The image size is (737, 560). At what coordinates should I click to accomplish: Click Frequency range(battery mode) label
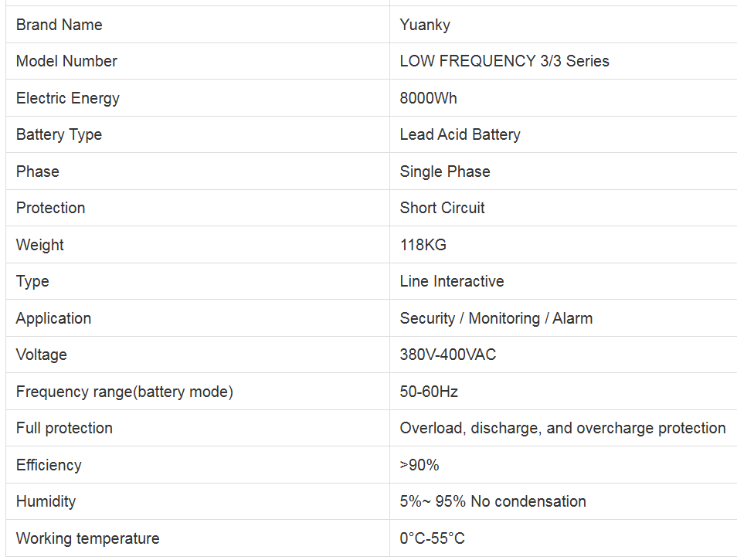click(x=124, y=392)
